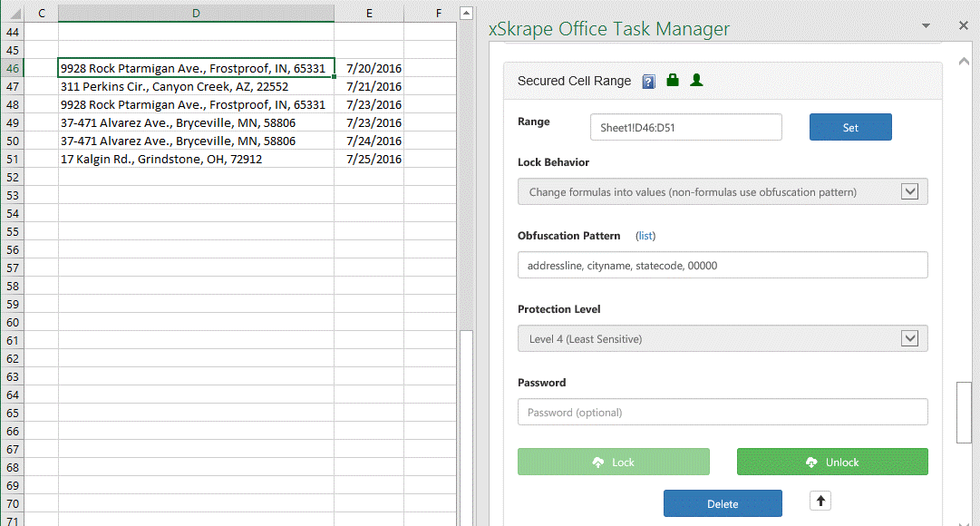The image size is (980, 526).
Task: Click the Unlock button
Action: 832,462
